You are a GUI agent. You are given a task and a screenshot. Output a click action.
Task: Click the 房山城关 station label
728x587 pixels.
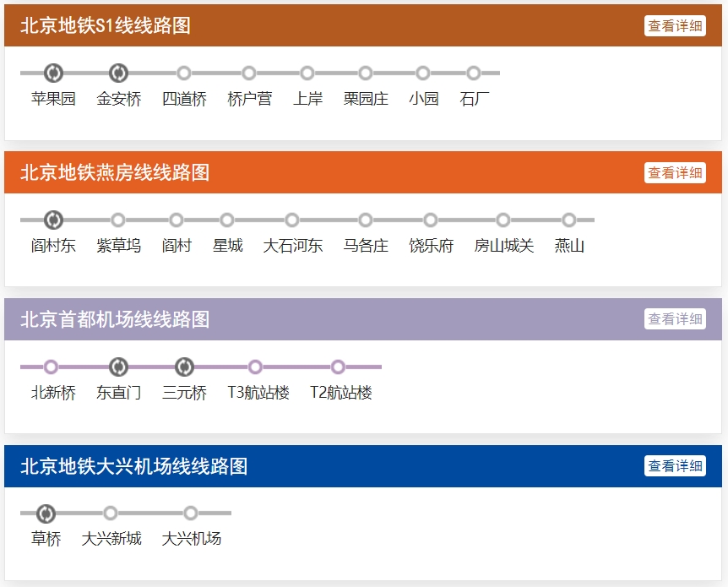503,246
